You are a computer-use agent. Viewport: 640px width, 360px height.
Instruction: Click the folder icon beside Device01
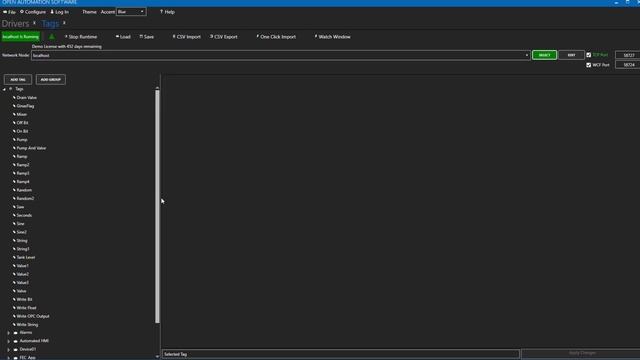pos(16,349)
